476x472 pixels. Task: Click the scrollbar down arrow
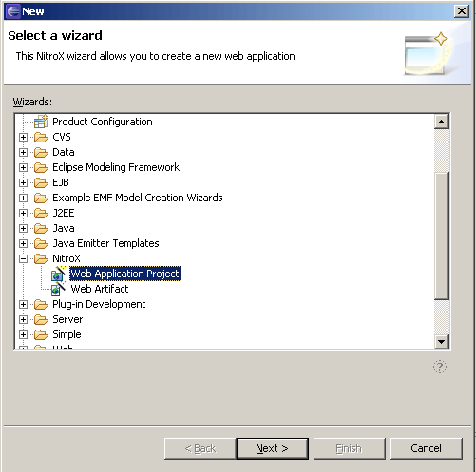coord(441,342)
